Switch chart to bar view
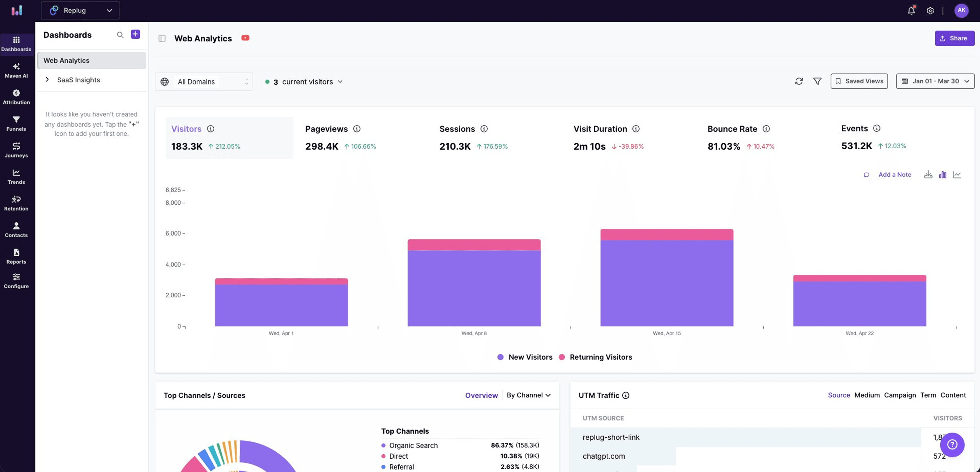Screen dimensions: 980x472 942,175
